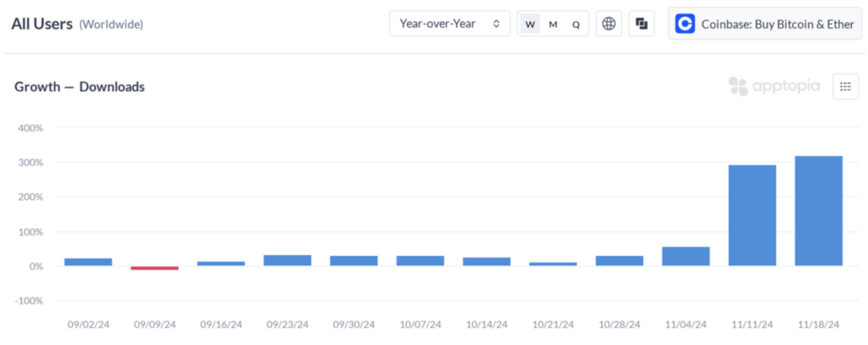This screenshot has width=868, height=345.
Task: Click the Coinbase app logo icon
Action: point(685,24)
